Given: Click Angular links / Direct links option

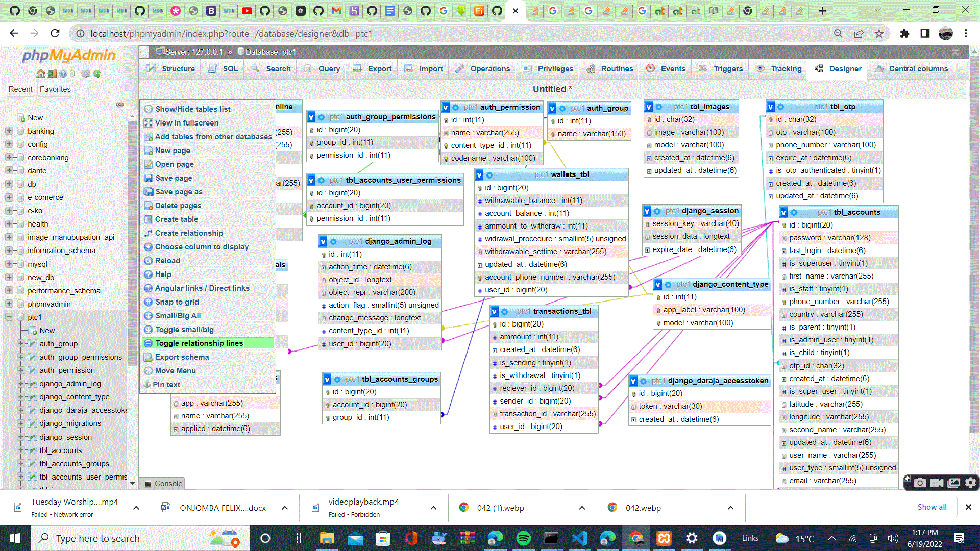Looking at the screenshot, I should pyautogui.click(x=202, y=288).
